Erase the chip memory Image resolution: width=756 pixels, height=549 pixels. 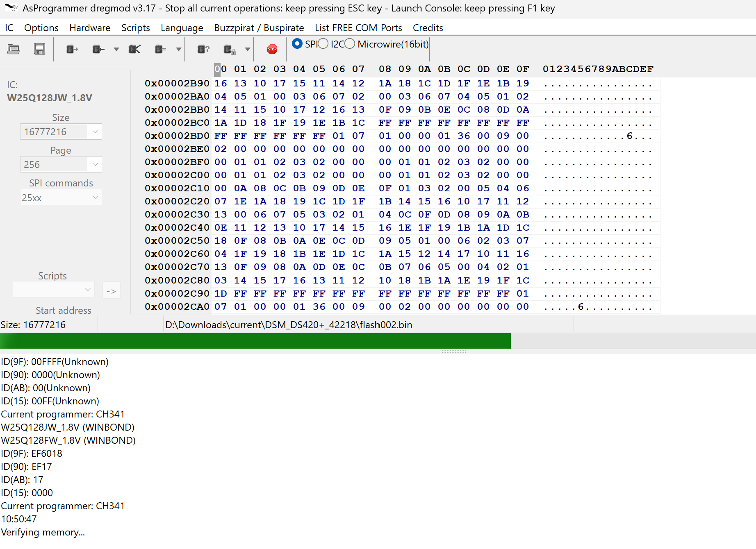coord(134,49)
